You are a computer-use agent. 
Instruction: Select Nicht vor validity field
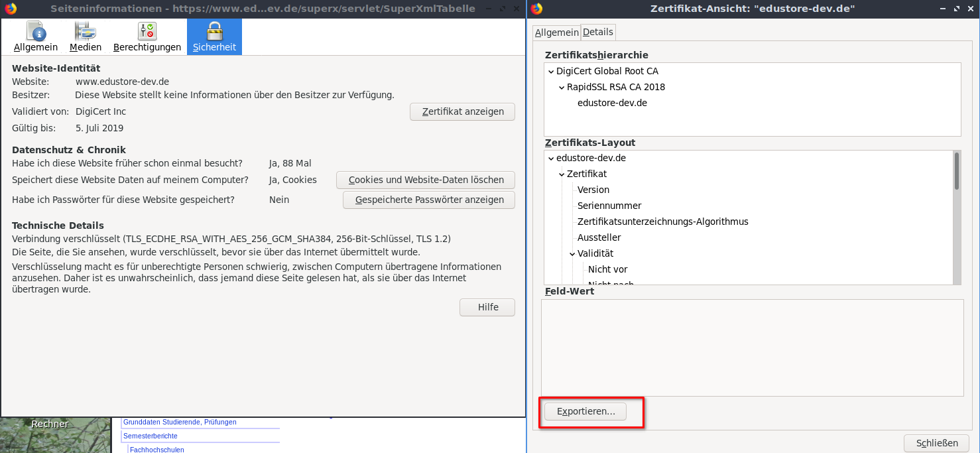(x=607, y=269)
